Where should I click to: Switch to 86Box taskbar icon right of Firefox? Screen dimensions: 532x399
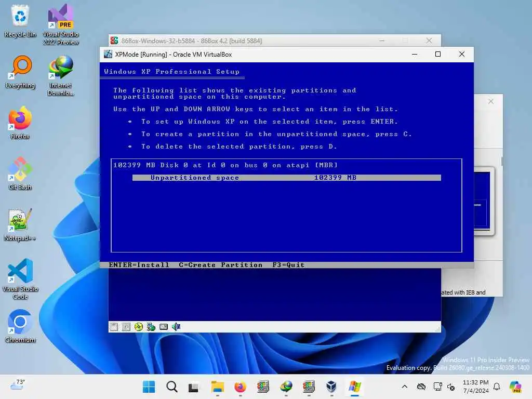263,387
